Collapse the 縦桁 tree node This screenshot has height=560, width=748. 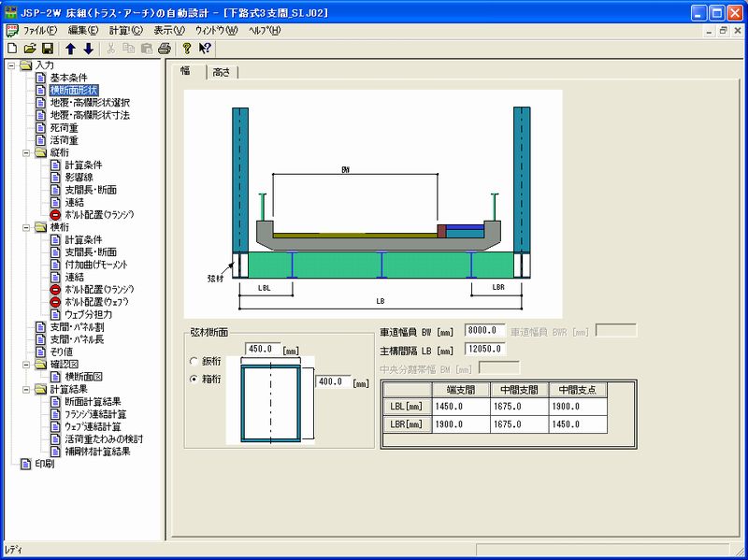click(26, 151)
